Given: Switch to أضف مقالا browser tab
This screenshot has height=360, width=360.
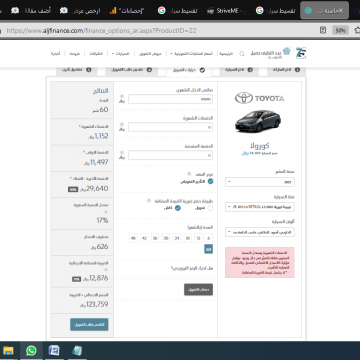Looking at the screenshot, I should [x=31, y=11].
